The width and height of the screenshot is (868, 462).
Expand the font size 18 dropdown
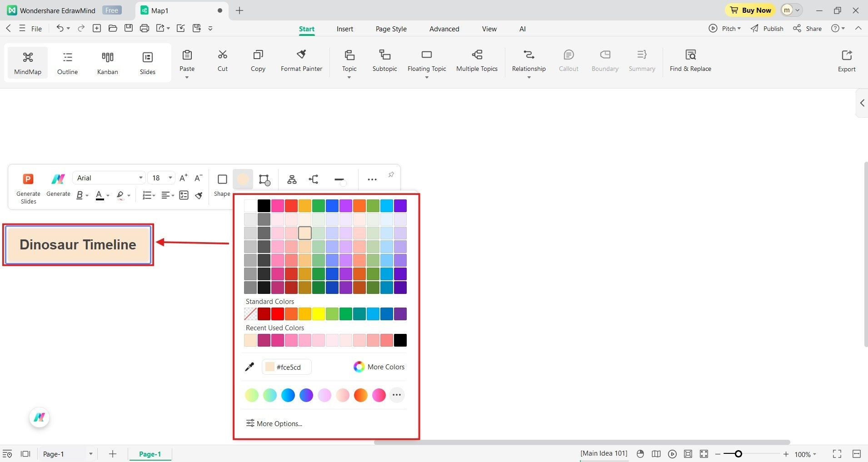pos(170,178)
